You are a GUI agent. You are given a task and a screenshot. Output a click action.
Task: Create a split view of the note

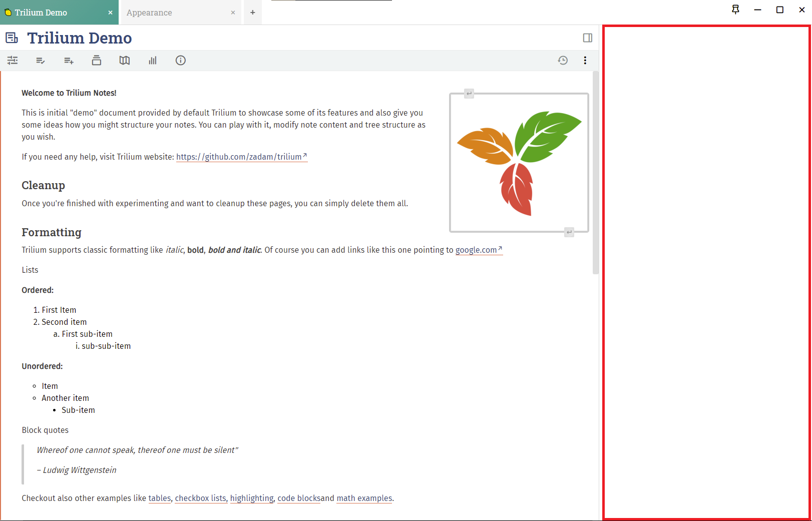(x=587, y=38)
